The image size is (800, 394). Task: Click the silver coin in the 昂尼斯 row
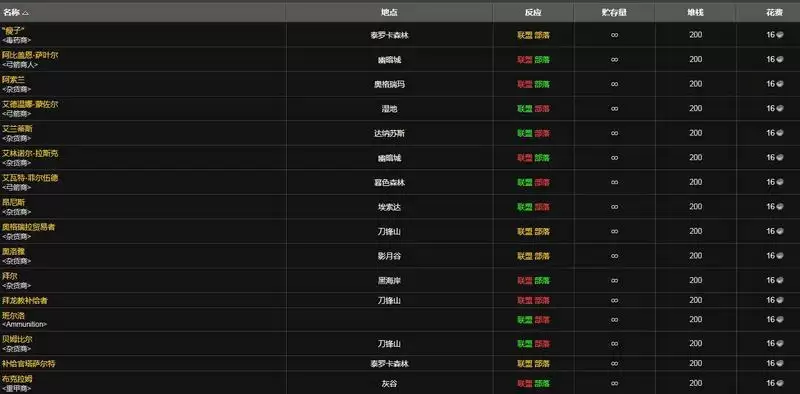coord(780,207)
